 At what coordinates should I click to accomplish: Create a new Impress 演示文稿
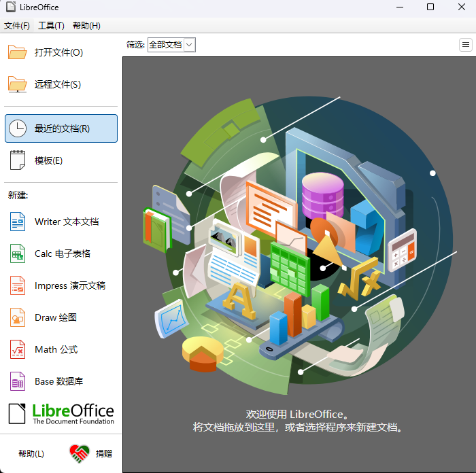[x=61, y=285]
